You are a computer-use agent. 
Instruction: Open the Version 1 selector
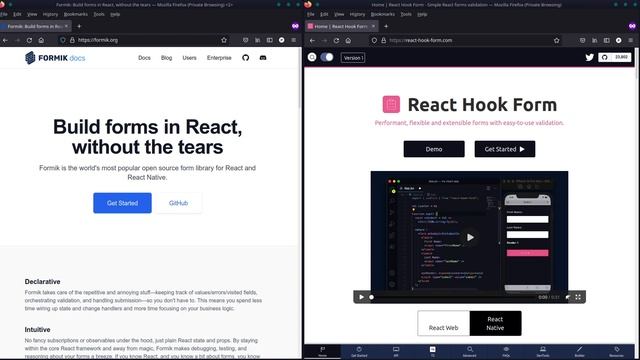(353, 58)
